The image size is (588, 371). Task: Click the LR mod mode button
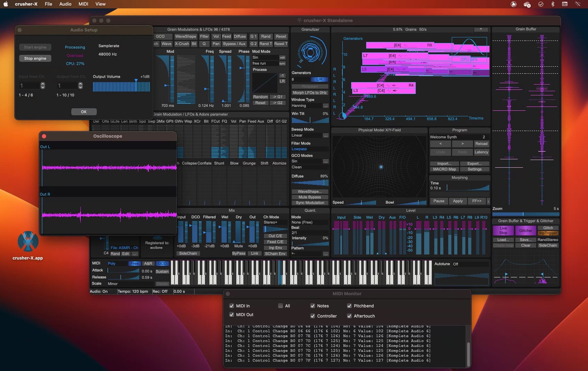[x=282, y=81]
